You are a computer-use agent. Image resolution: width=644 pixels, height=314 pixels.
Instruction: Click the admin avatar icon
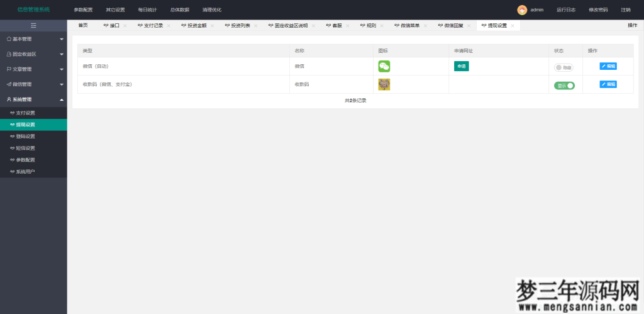(522, 10)
